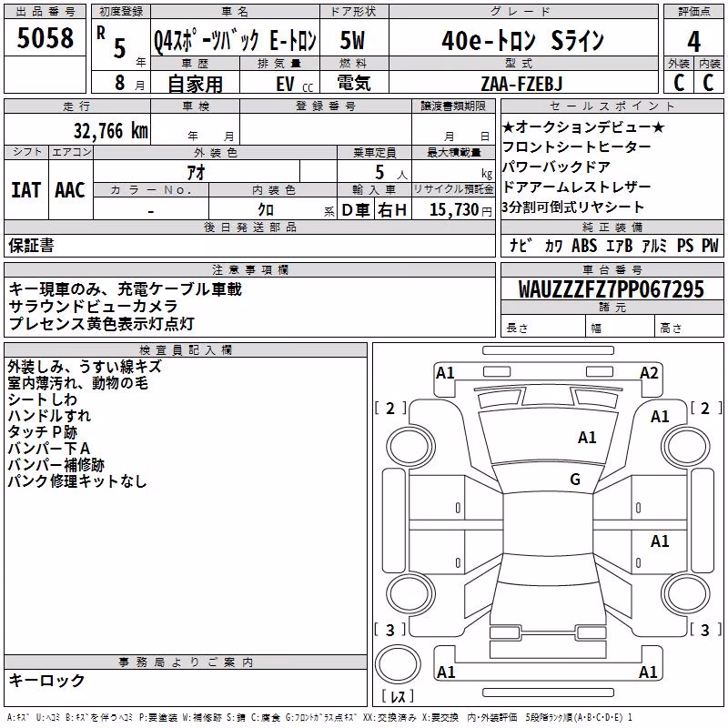Image resolution: width=728 pixels, height=728 pixels.
Task: Click the パワーバックドア sales point
Action: click(556, 167)
